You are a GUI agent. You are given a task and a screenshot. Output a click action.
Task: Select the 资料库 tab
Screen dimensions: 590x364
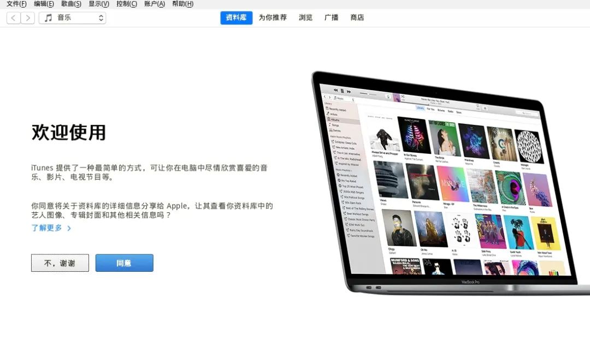click(237, 17)
